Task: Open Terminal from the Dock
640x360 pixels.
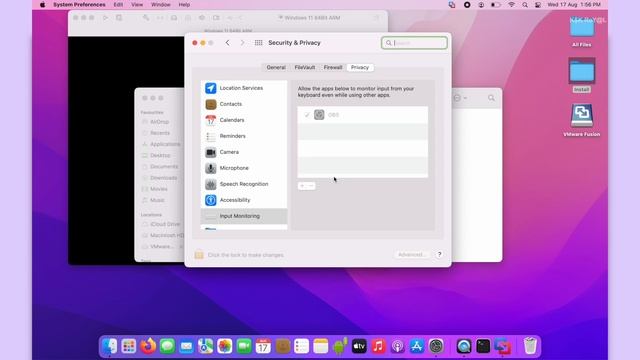Action: 483,346
